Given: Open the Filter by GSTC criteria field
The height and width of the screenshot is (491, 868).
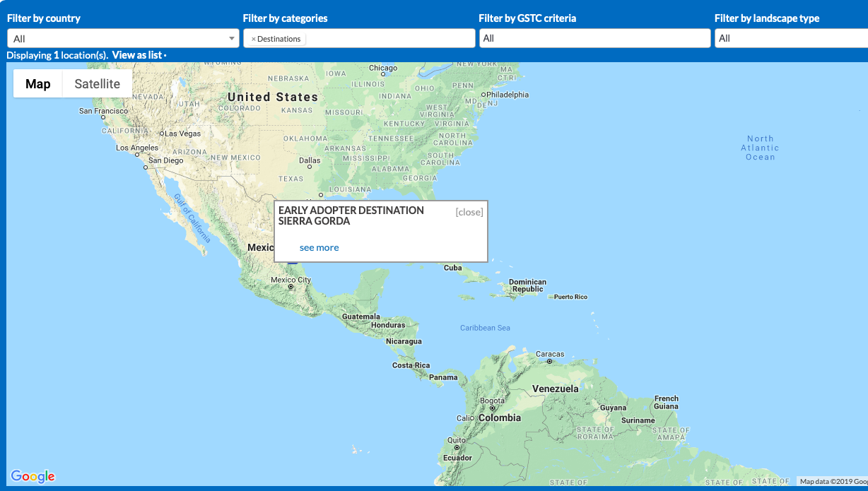Looking at the screenshot, I should [x=594, y=38].
